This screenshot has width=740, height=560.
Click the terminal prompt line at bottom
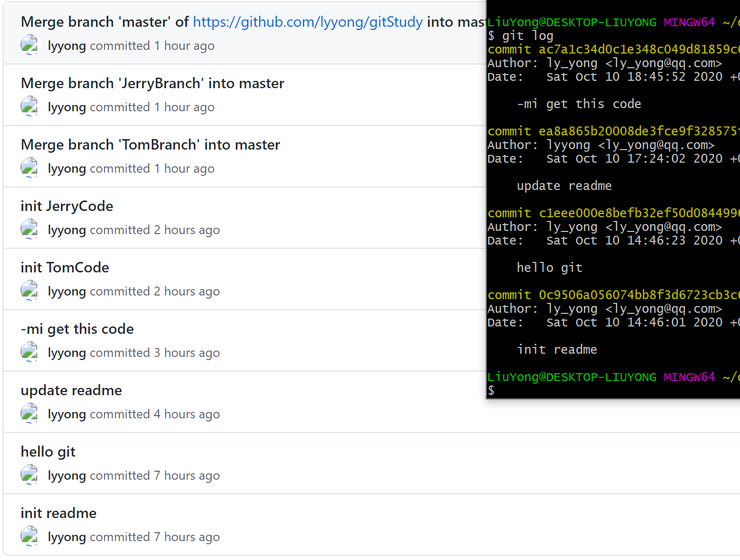[613, 390]
